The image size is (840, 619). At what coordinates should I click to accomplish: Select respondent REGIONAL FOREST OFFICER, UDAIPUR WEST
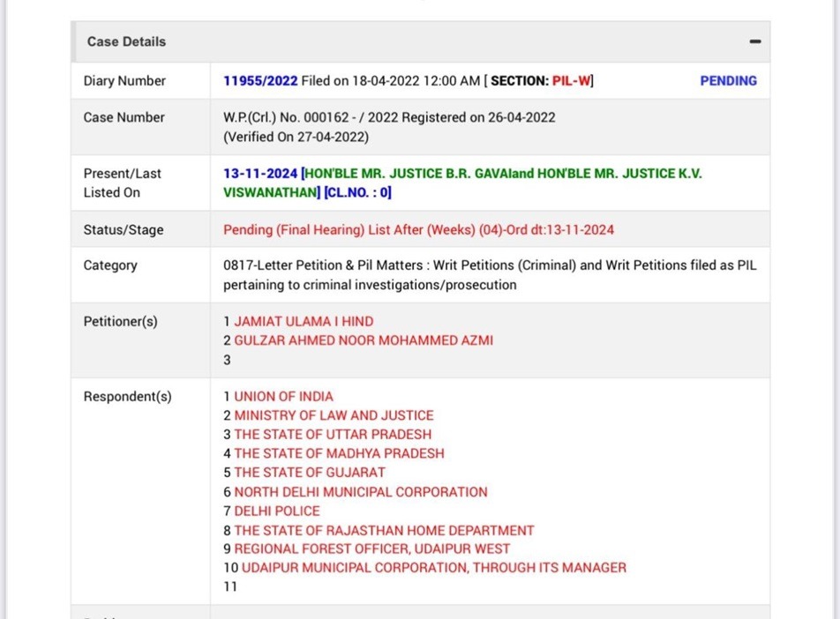pos(371,548)
